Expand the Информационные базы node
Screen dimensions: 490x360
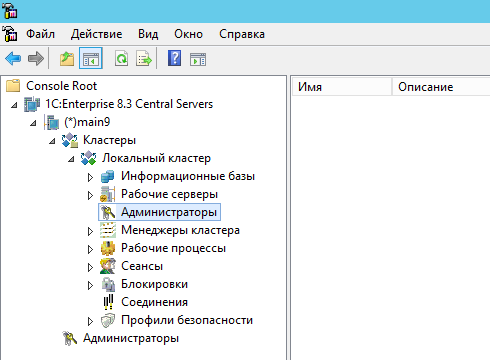[x=90, y=177]
